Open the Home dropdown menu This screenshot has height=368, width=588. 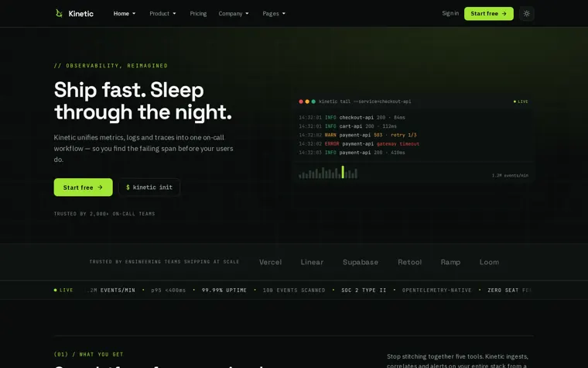coord(125,13)
